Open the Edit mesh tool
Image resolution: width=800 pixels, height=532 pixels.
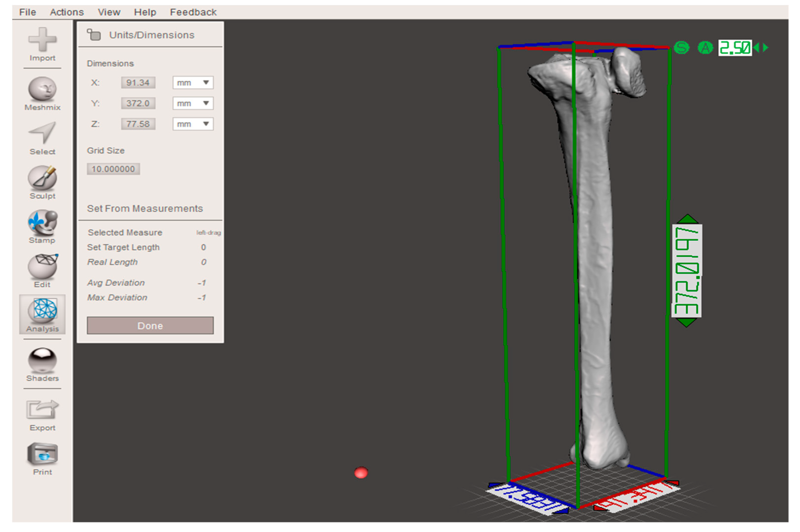pos(42,266)
